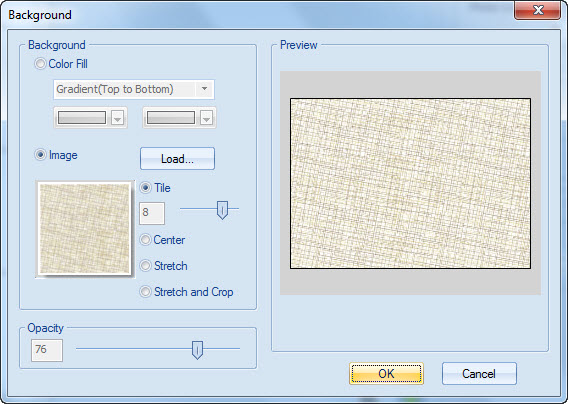
Task: Click the Opacity value input field
Action: pyautogui.click(x=47, y=350)
